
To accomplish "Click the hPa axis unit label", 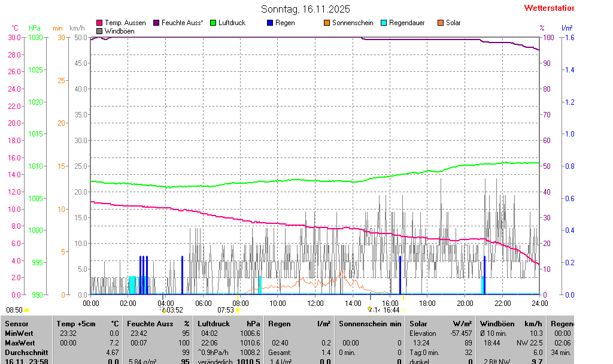I will (x=35, y=28).
